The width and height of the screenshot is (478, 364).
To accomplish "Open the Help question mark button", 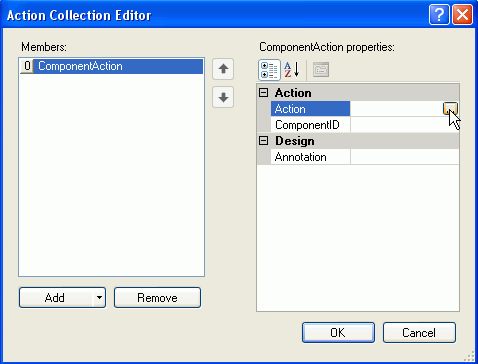I will 439,15.
